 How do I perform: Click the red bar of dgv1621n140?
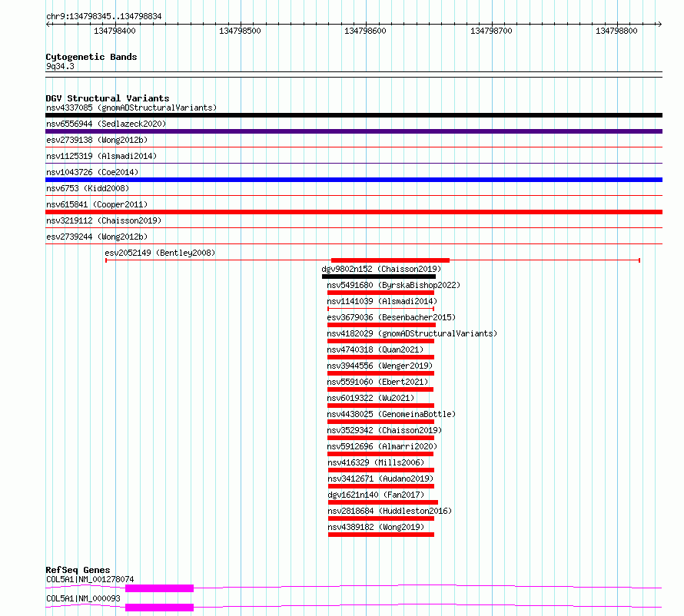383,502
